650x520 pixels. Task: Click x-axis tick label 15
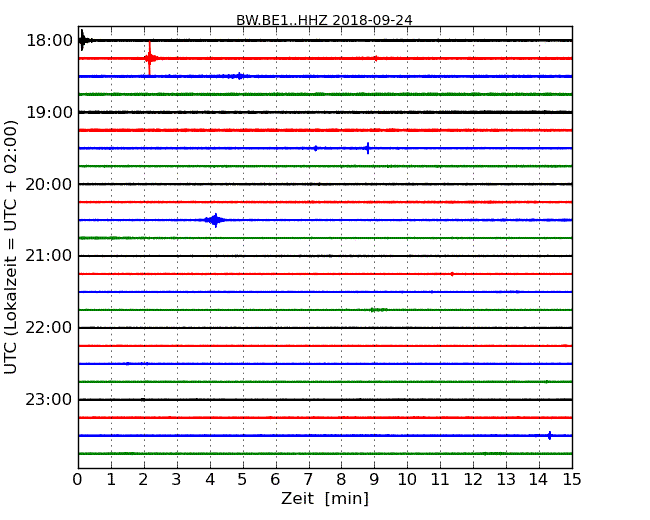pos(572,480)
